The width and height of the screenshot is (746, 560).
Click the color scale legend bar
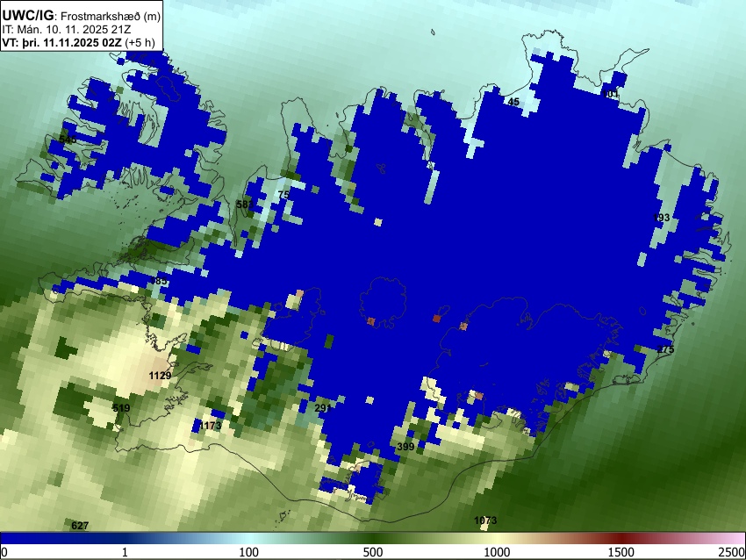(373, 539)
